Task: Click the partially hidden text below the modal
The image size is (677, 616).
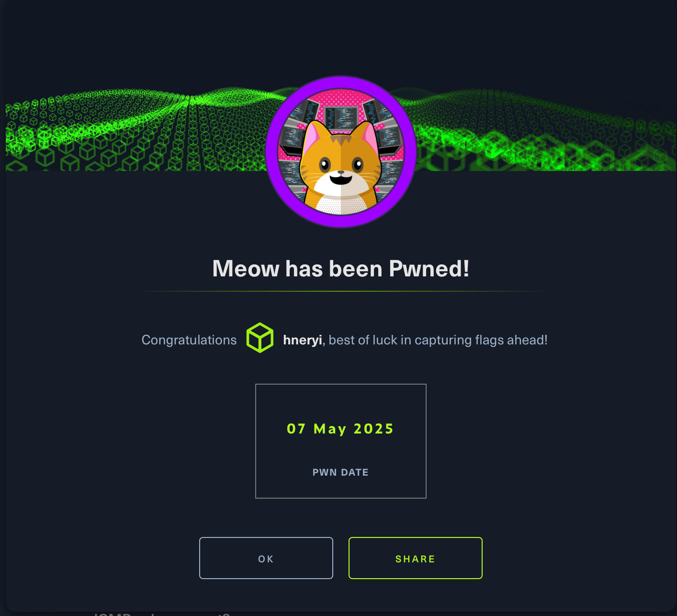Action: 162,614
